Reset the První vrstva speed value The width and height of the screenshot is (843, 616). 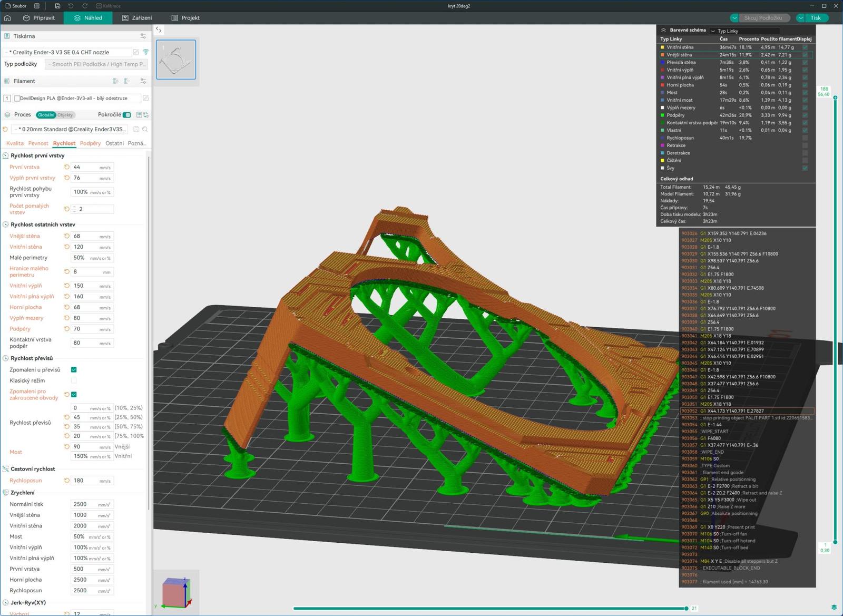[x=67, y=167]
